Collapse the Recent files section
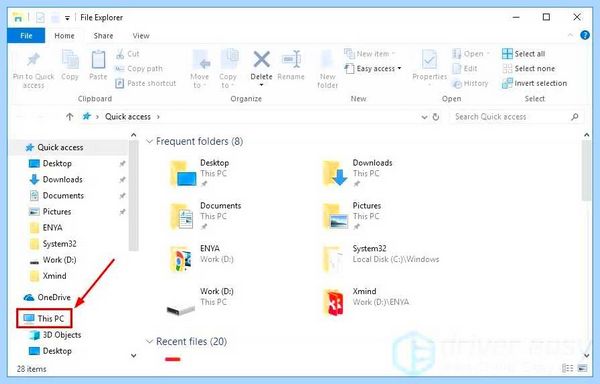Viewport: 600px width, 384px height. [x=149, y=342]
